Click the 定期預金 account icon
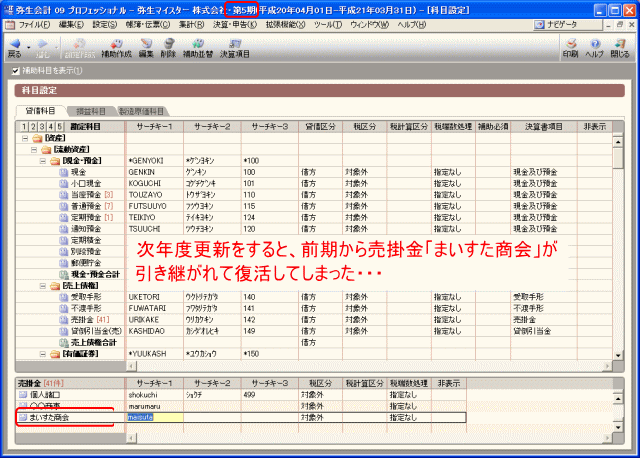Screen dimensions: 640x458 tap(64, 218)
